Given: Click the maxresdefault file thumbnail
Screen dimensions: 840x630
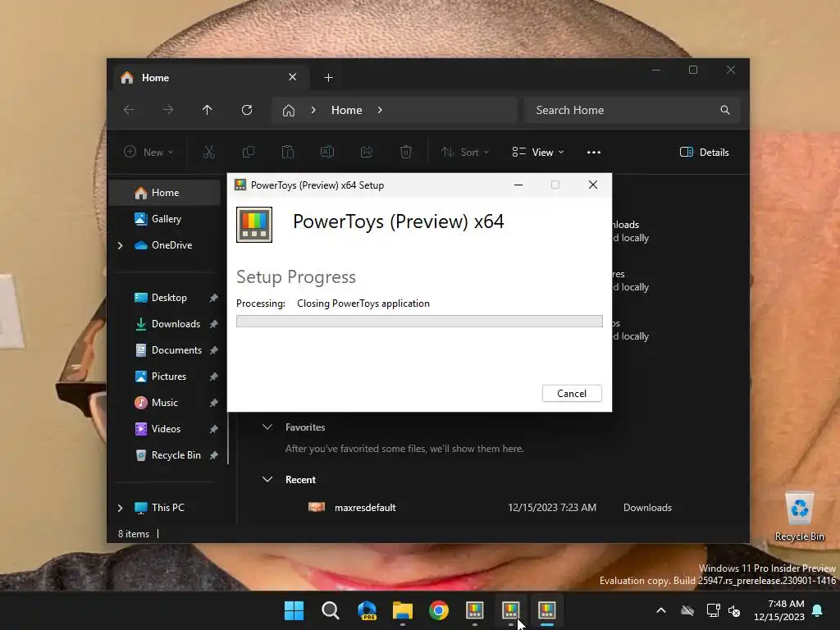Looking at the screenshot, I should (x=317, y=507).
